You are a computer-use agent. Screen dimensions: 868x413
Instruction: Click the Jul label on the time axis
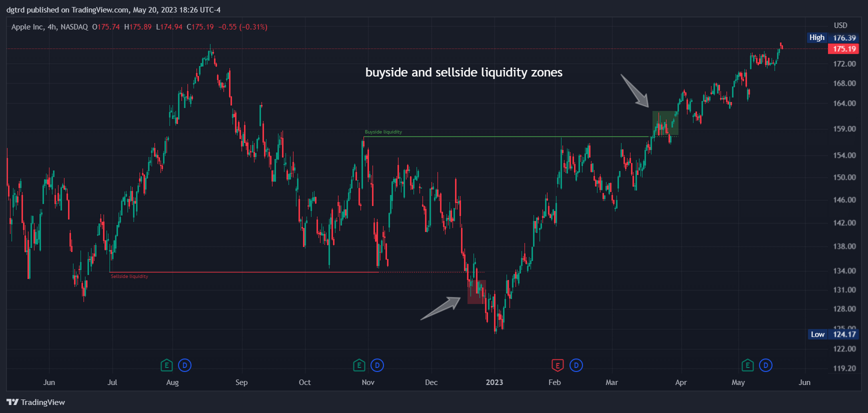click(112, 382)
